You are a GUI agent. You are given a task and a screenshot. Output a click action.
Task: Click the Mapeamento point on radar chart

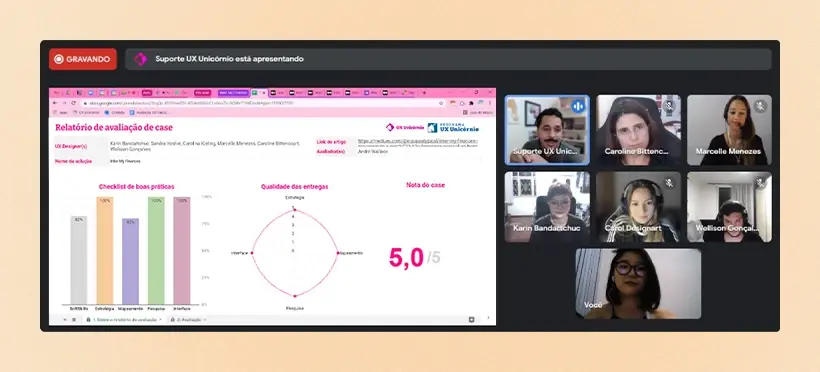[337, 253]
